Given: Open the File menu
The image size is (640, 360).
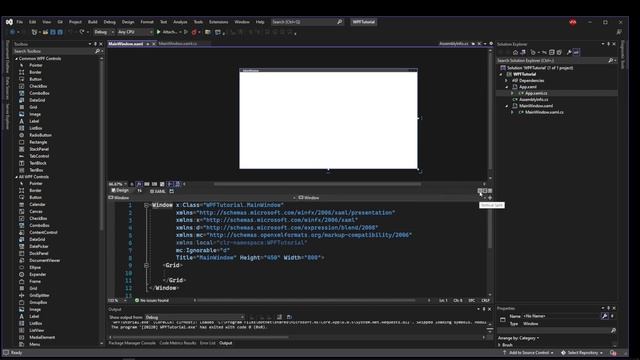Looking at the screenshot, I should point(20,22).
